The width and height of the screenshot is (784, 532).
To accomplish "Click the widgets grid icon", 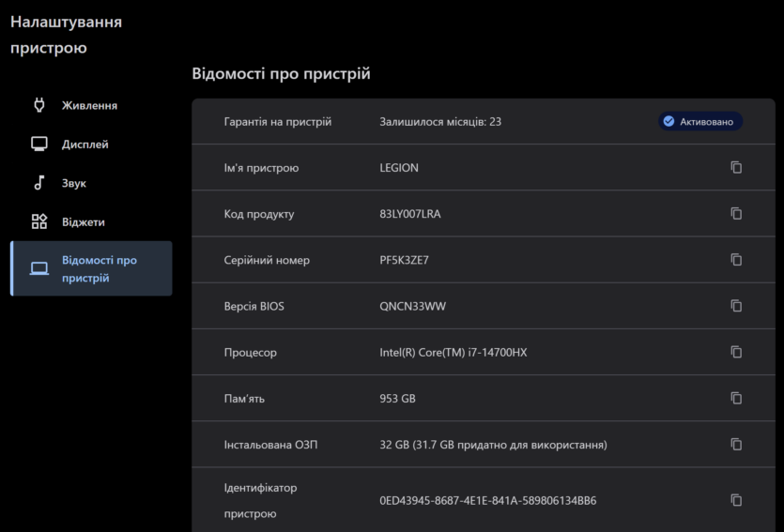I will tap(39, 221).
